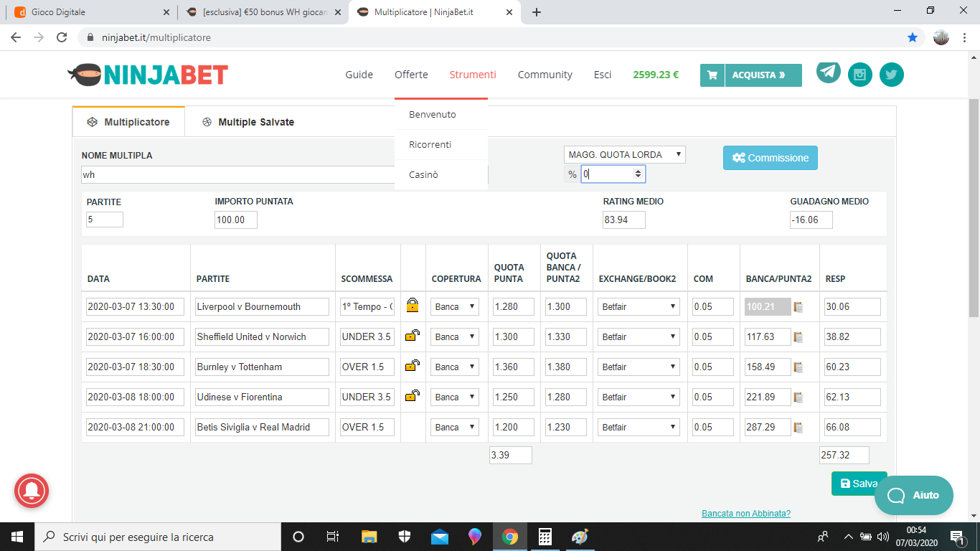Reload the page in Chrome
Image resolution: width=980 pixels, height=551 pixels.
point(62,37)
